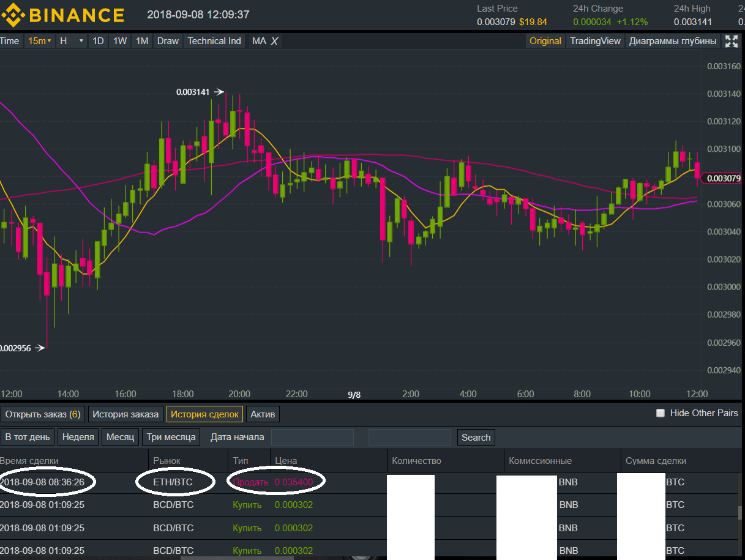Filter trades by Три месяца

pyautogui.click(x=171, y=437)
